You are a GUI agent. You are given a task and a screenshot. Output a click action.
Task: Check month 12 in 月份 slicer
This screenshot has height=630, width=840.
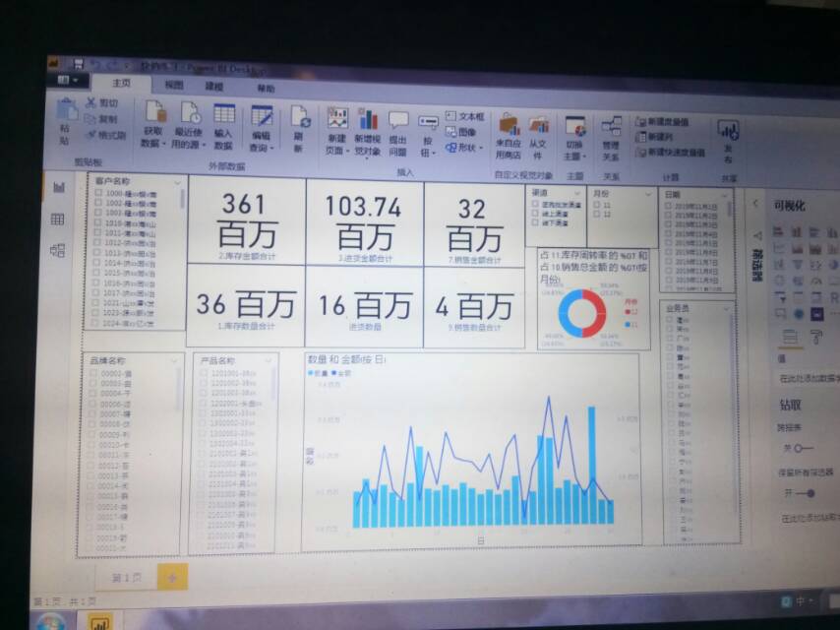597,215
